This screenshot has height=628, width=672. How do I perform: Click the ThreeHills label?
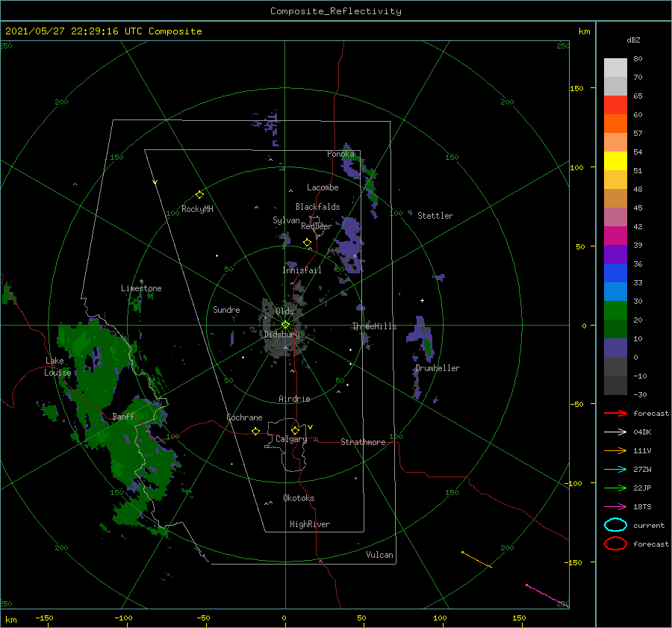[x=374, y=326]
